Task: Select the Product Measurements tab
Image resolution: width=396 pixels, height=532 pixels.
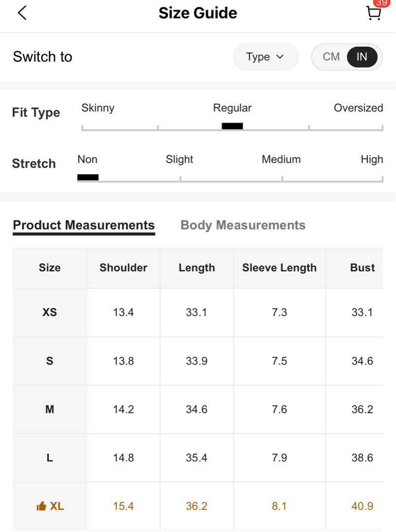Action: [83, 226]
